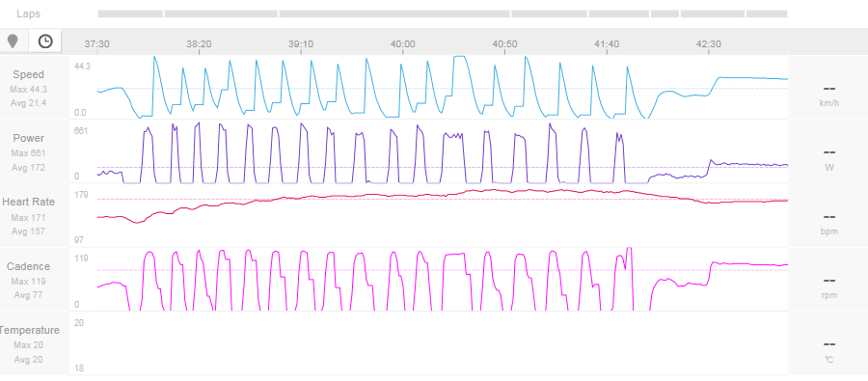Viewport: 868px width, 381px height.
Task: Click the rpm unit readout
Action: tap(828, 295)
